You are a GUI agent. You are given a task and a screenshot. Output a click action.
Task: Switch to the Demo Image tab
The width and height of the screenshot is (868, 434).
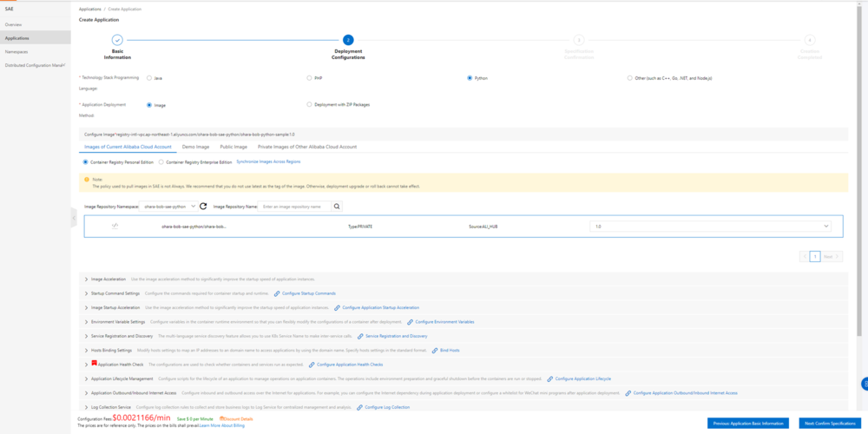point(195,148)
